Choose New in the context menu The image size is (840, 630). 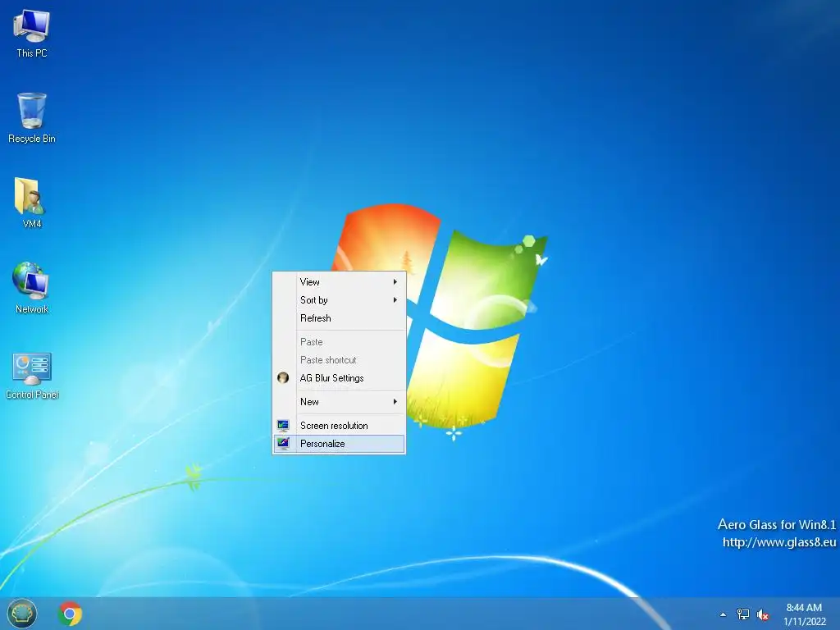click(x=339, y=402)
